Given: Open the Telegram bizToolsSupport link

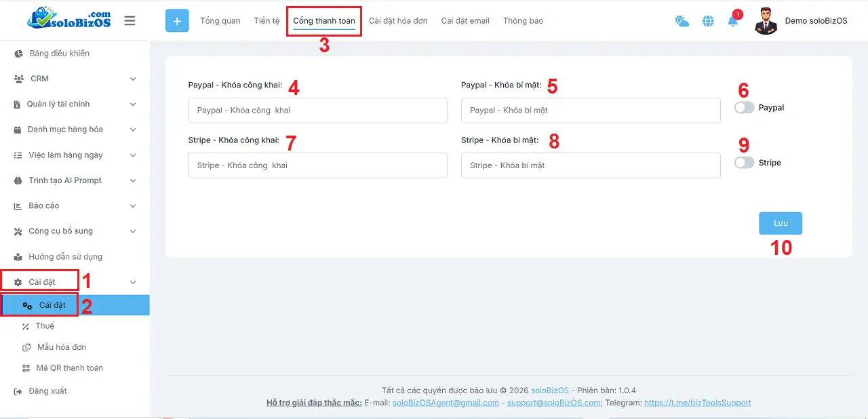Looking at the screenshot, I should click(x=698, y=403).
